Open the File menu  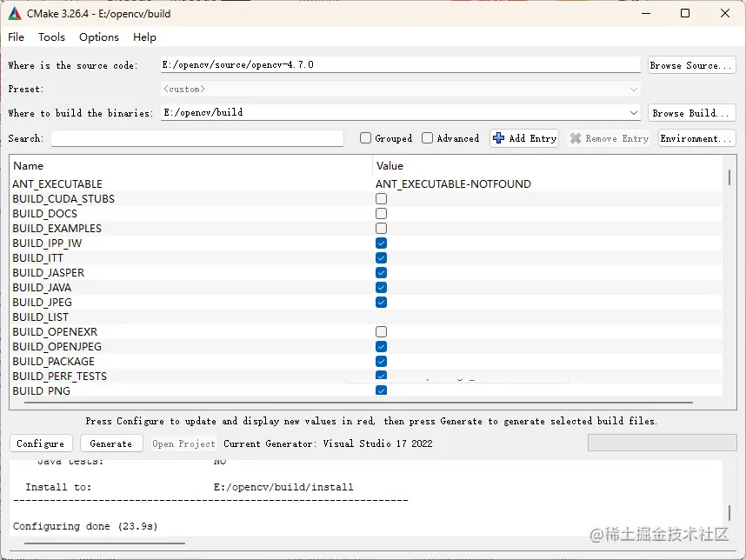[17, 37]
